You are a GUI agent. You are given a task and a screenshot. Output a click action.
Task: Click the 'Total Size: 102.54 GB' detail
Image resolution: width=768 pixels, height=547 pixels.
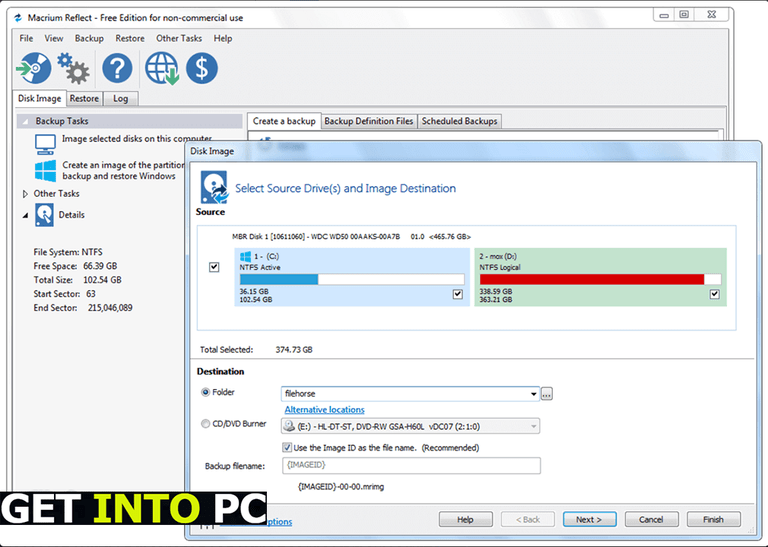[x=77, y=280]
